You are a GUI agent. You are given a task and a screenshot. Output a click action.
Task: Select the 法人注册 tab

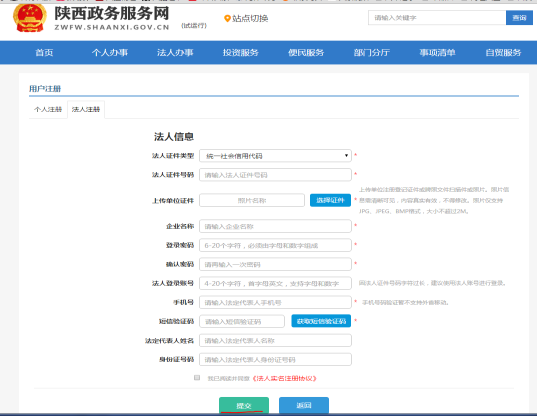point(86,109)
